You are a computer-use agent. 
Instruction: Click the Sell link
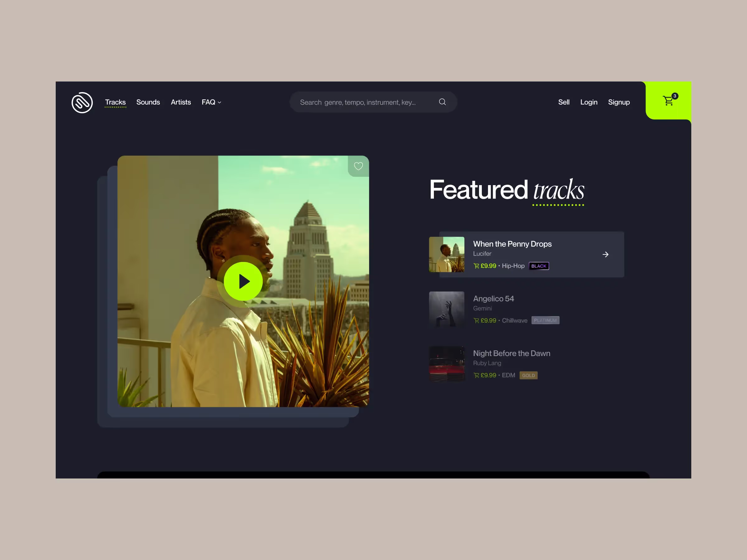(x=564, y=102)
